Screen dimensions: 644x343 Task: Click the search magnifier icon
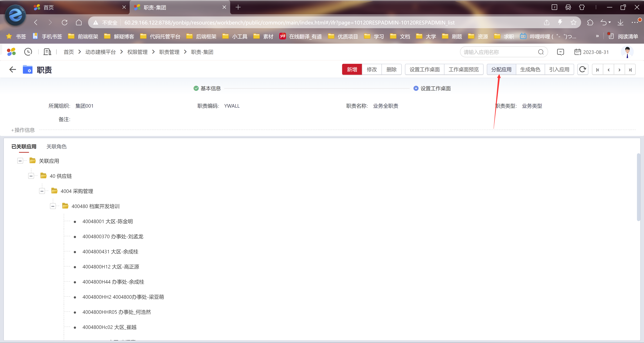[x=541, y=52]
